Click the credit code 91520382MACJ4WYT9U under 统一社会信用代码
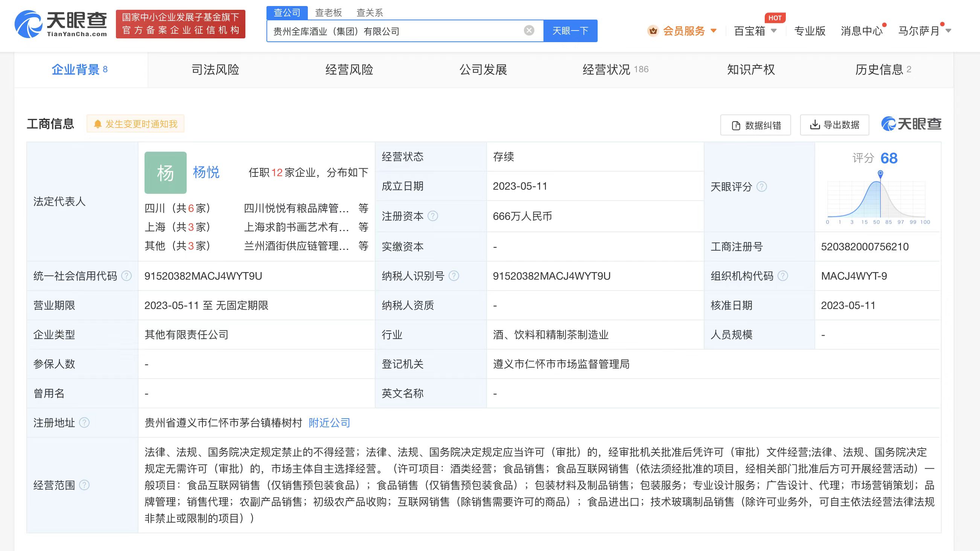The width and height of the screenshot is (980, 551). 203,276
